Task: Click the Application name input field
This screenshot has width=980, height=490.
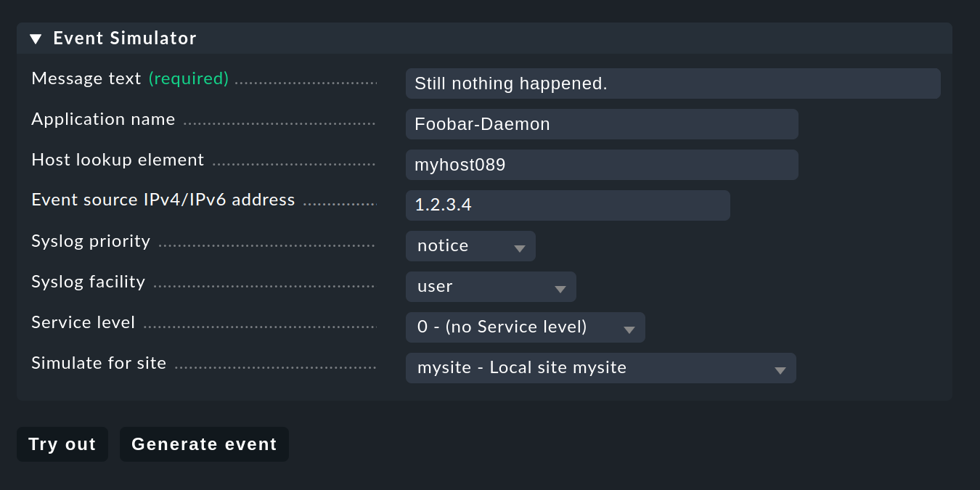Action: (602, 124)
